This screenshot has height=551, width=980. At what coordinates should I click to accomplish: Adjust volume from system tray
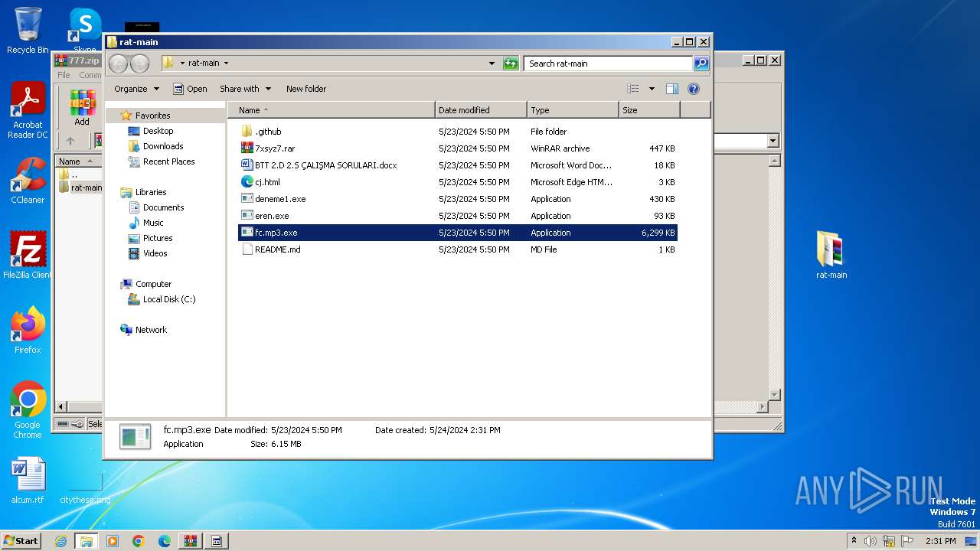[871, 541]
